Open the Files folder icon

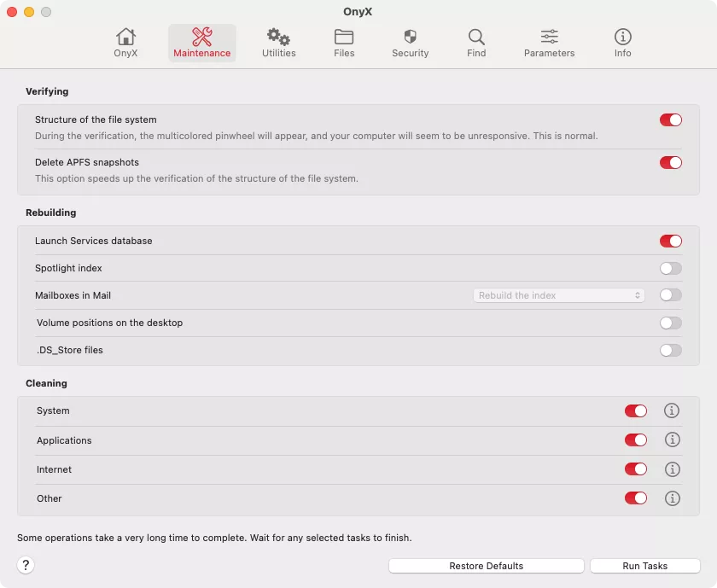[x=344, y=38]
